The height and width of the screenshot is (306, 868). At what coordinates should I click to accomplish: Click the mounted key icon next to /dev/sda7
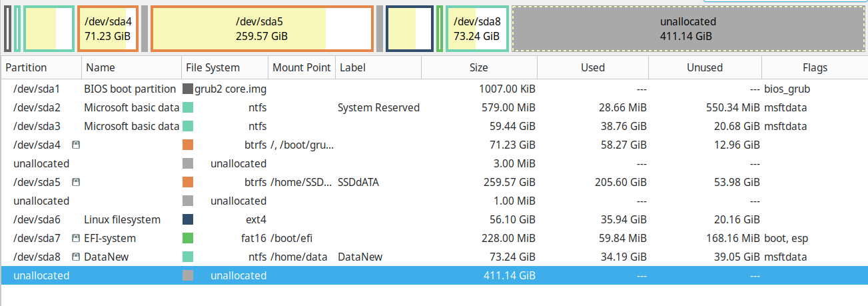tap(76, 238)
